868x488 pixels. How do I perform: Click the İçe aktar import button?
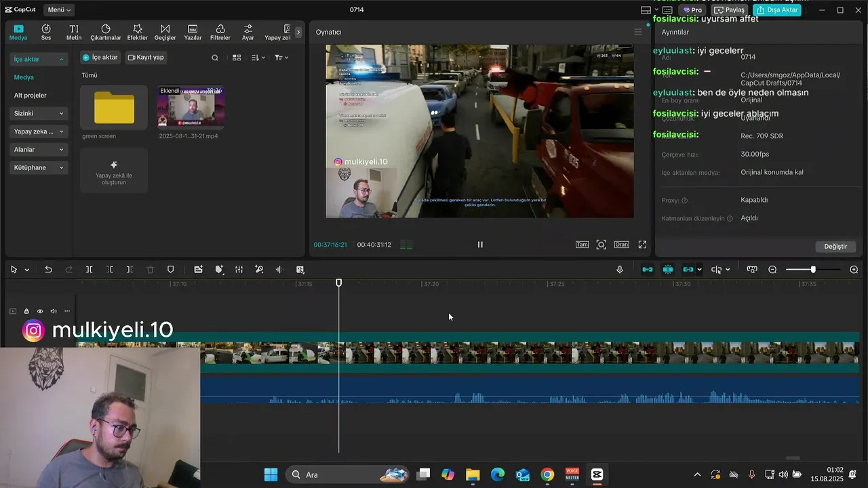pyautogui.click(x=100, y=58)
